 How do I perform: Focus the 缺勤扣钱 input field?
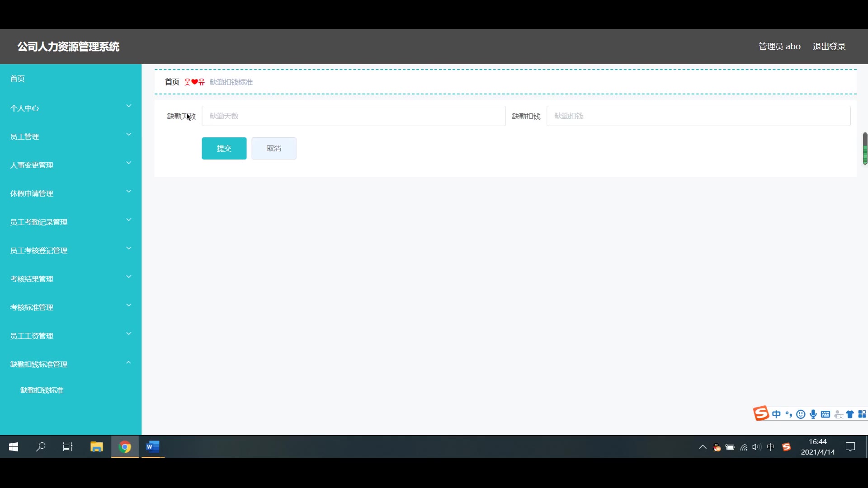(x=698, y=116)
